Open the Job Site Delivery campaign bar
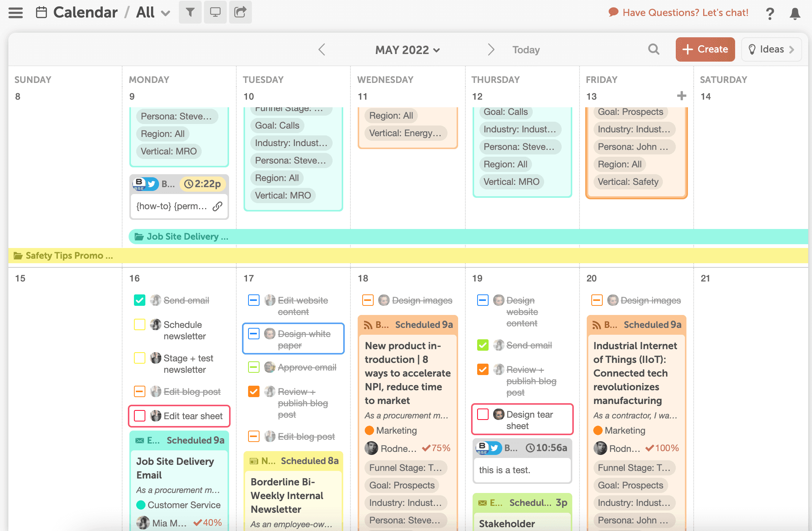 [186, 237]
